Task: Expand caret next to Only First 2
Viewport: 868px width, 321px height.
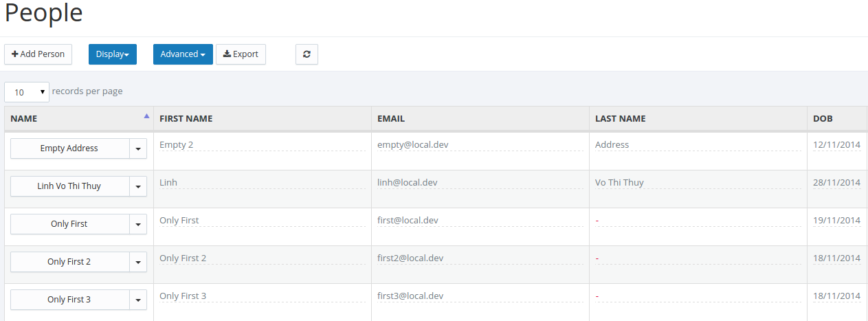Action: point(138,262)
